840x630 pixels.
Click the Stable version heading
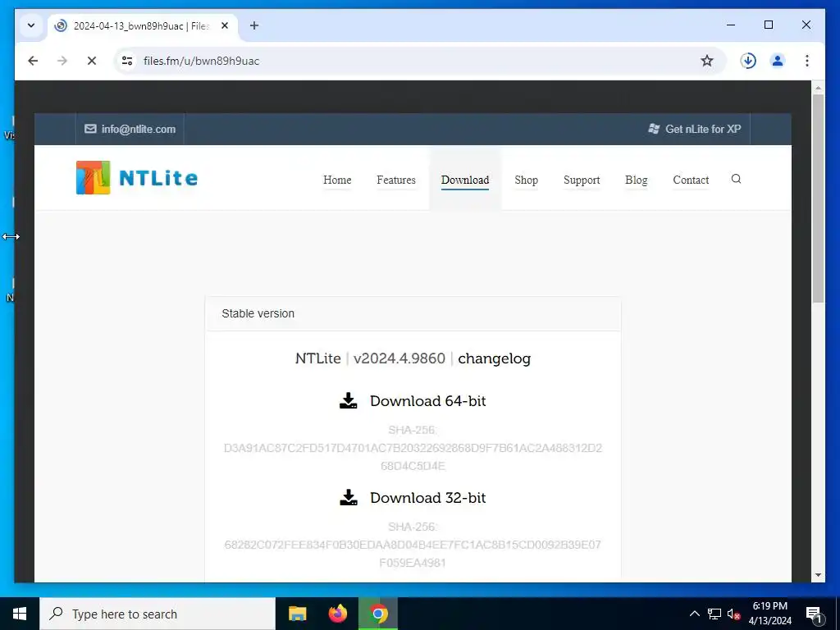[x=258, y=313]
